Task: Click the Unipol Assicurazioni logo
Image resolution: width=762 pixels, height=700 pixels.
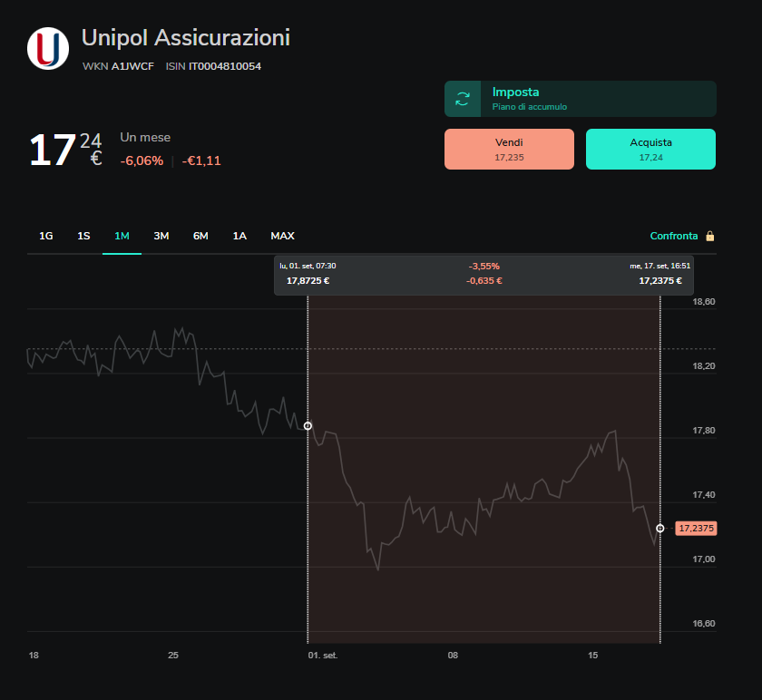Action: 48,49
